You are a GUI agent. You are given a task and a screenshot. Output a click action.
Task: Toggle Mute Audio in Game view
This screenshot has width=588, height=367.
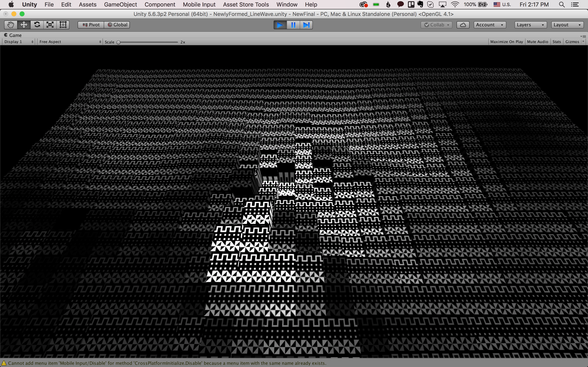coord(537,42)
